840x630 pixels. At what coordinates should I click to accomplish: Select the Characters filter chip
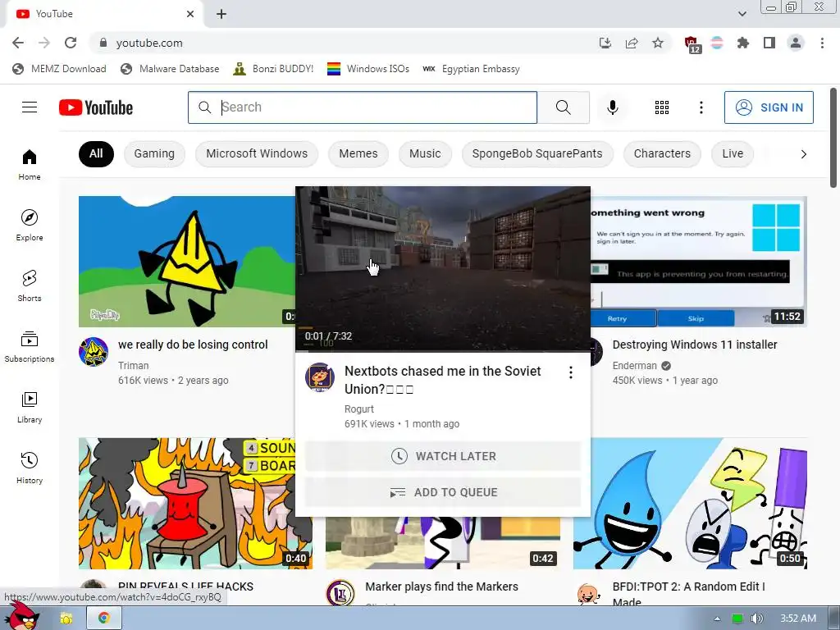click(x=662, y=153)
